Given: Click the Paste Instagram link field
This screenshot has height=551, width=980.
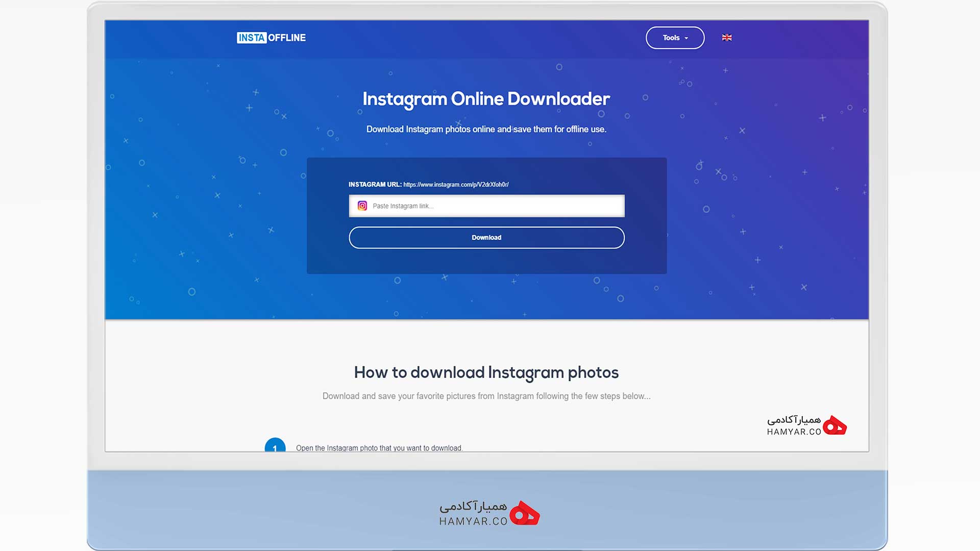Looking at the screenshot, I should click(x=486, y=206).
